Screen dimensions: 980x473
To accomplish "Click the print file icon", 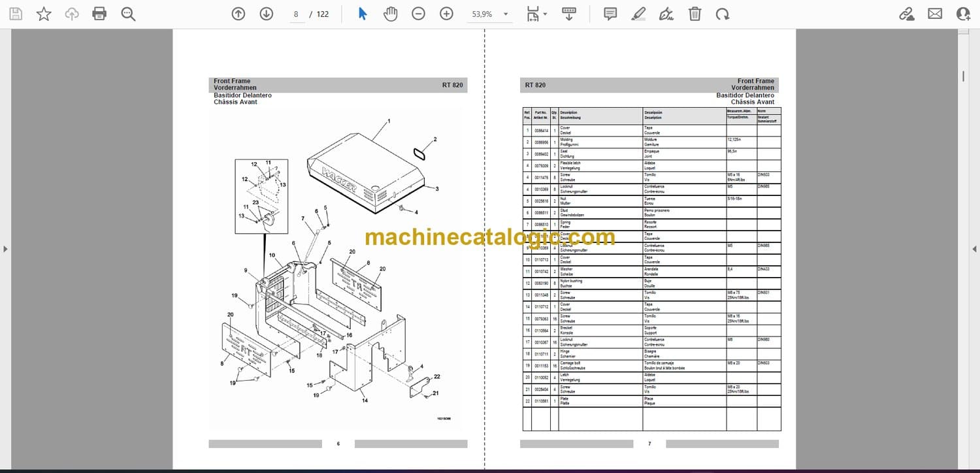I will 99,14.
